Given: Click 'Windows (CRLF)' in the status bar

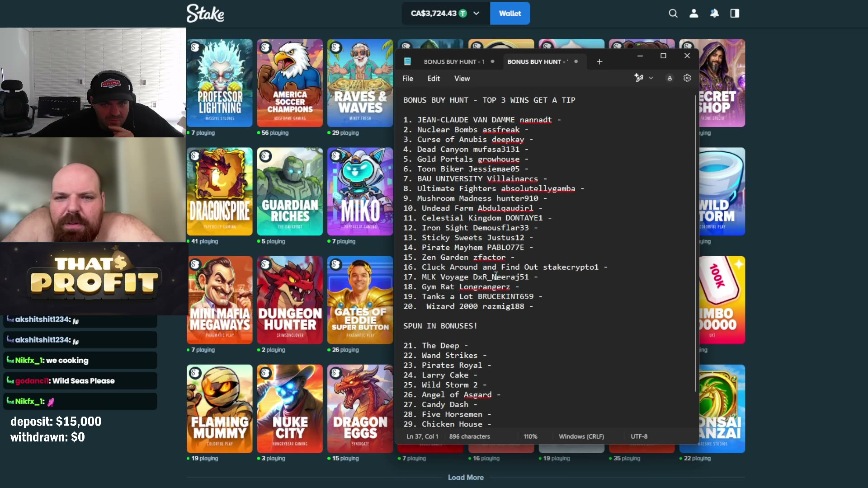Looking at the screenshot, I should point(581,436).
